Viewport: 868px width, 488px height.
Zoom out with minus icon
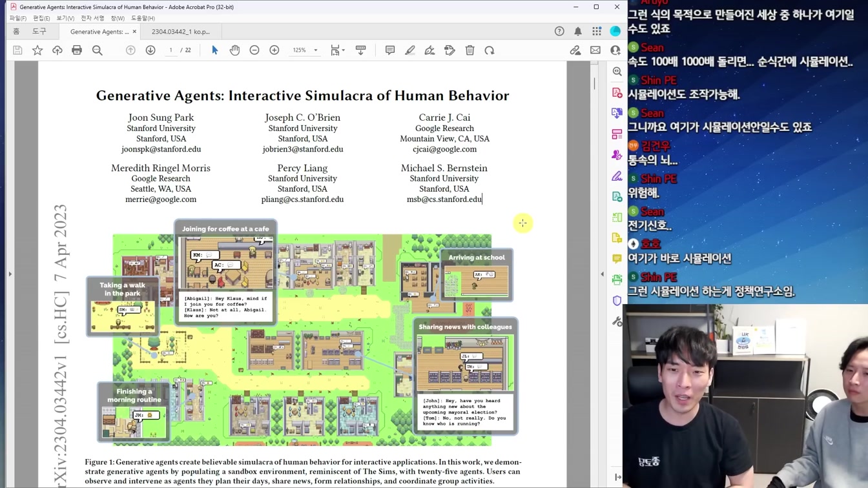tap(254, 50)
